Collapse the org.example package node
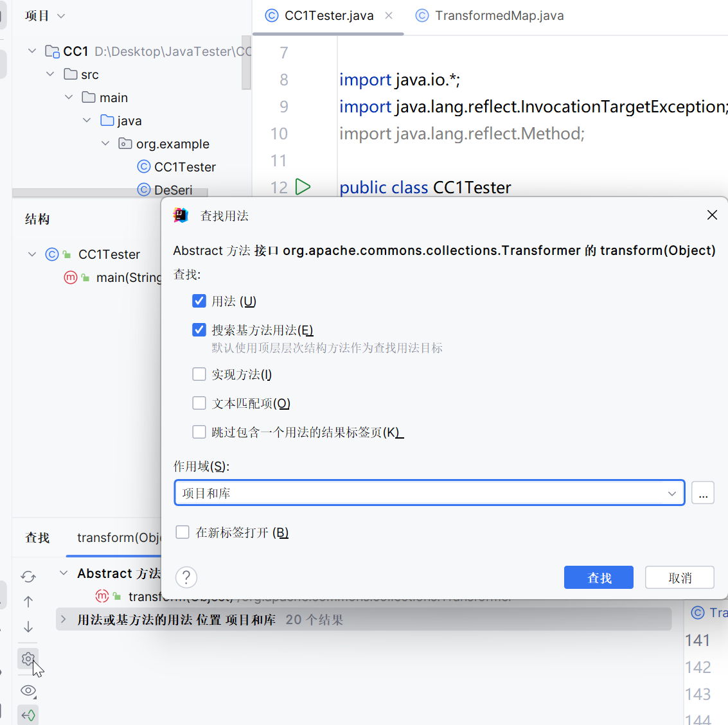Screen dimensions: 728x725 (105, 144)
